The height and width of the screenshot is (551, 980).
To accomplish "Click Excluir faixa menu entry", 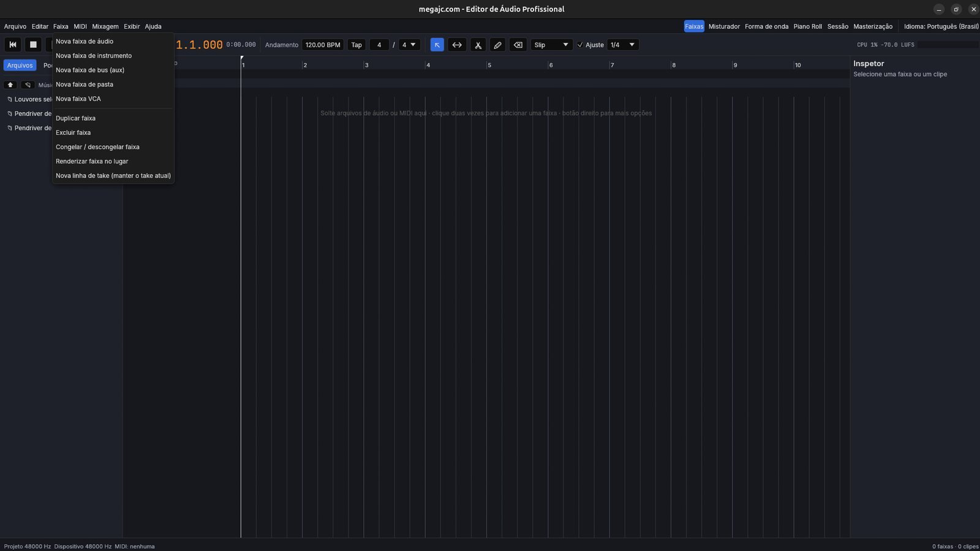I will point(113,132).
